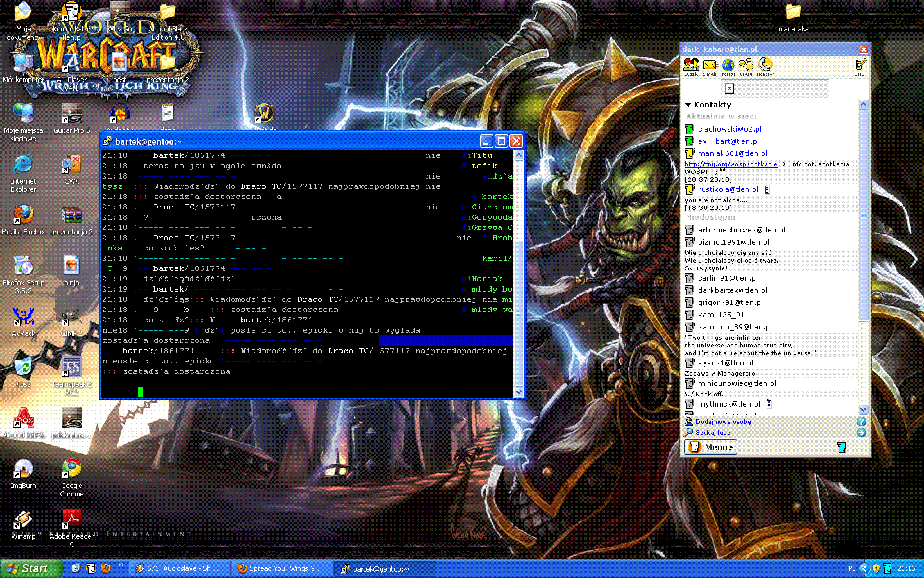The height and width of the screenshot is (578, 924).
Task: Open Alcohol 120% desktop shortcut
Action: (x=23, y=423)
